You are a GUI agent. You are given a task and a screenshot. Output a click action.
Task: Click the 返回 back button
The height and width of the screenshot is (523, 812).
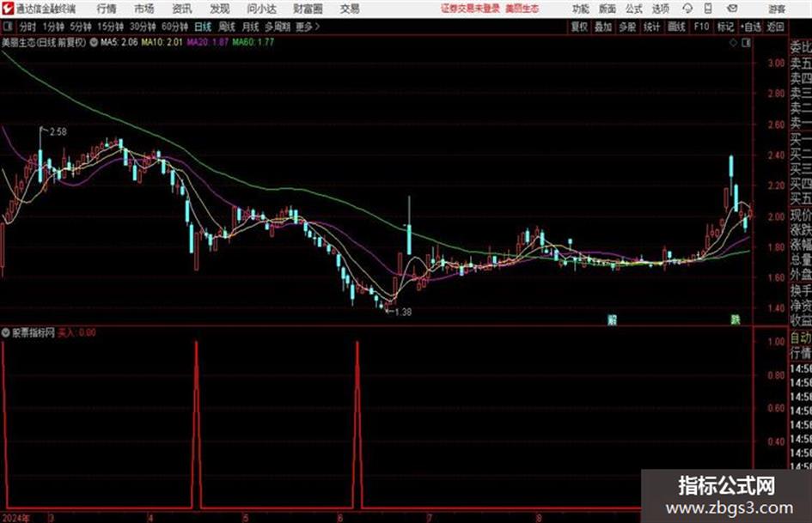(x=775, y=27)
